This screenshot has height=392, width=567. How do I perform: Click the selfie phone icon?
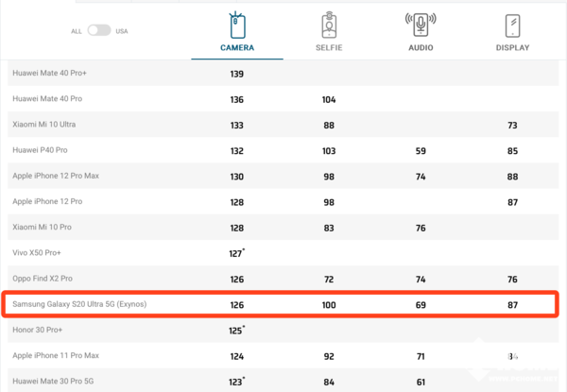click(329, 26)
